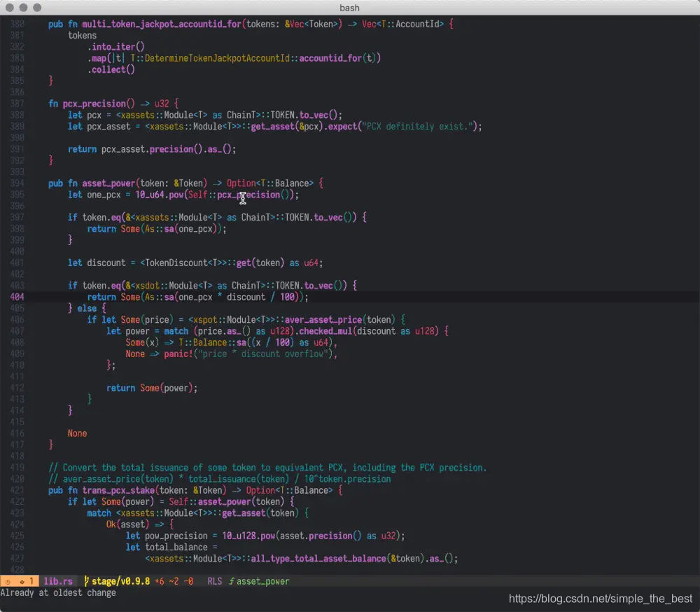Click get_asset(&pcx) call on line 389
This screenshot has width=700, height=612.
click(x=287, y=127)
